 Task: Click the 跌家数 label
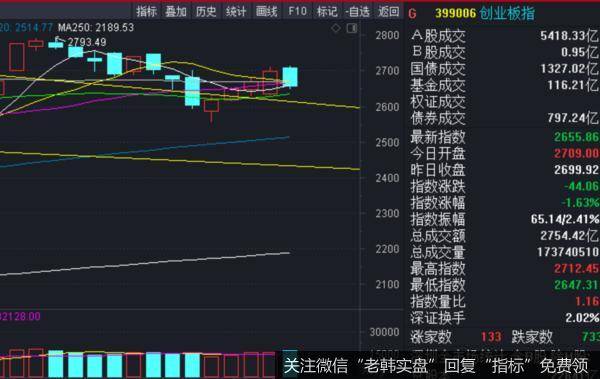[532, 337]
